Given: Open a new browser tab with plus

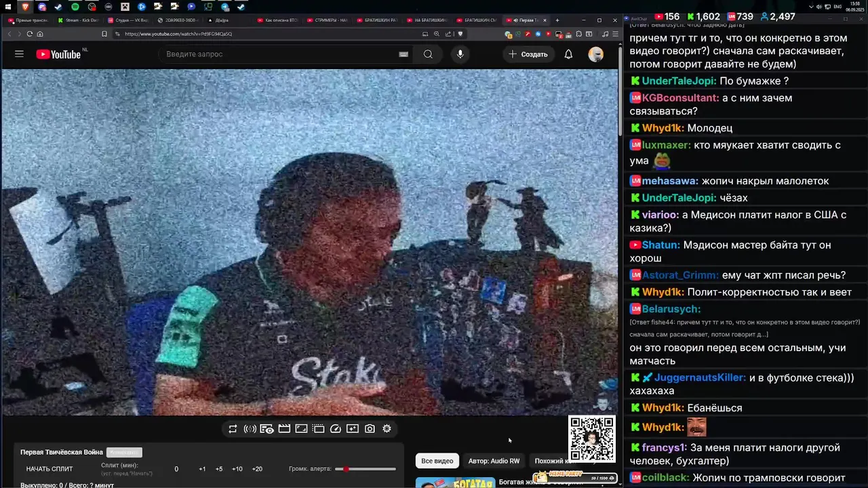Looking at the screenshot, I should click(x=557, y=20).
